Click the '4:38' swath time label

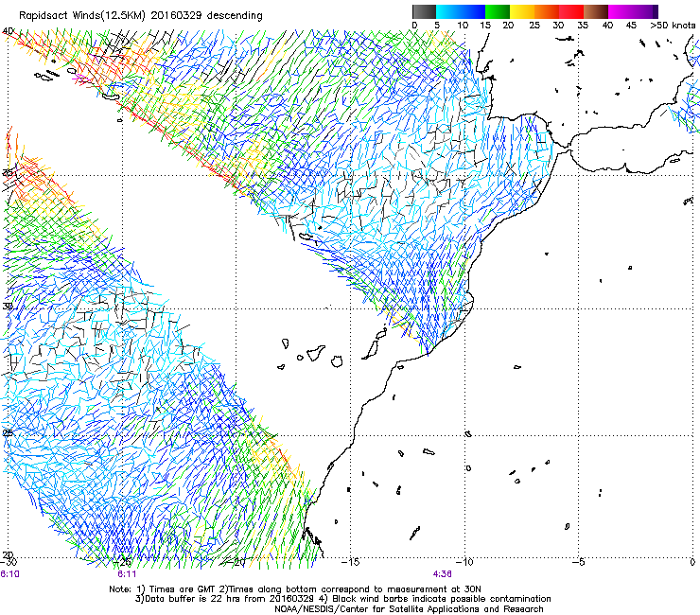tap(442, 574)
